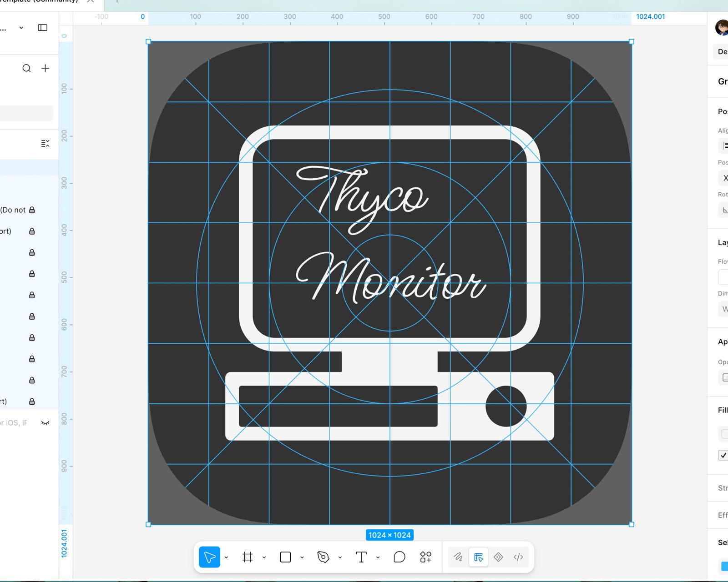Select the '(Do not' layer row
This screenshot has width=728, height=582.
pyautogui.click(x=29, y=210)
